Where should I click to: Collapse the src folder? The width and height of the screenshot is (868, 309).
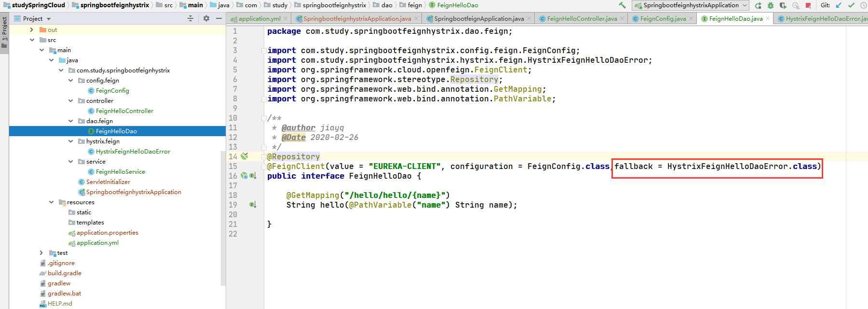click(32, 40)
